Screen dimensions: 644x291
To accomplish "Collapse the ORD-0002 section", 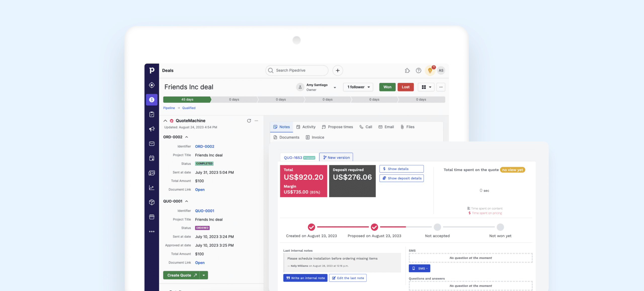I will click(x=187, y=137).
